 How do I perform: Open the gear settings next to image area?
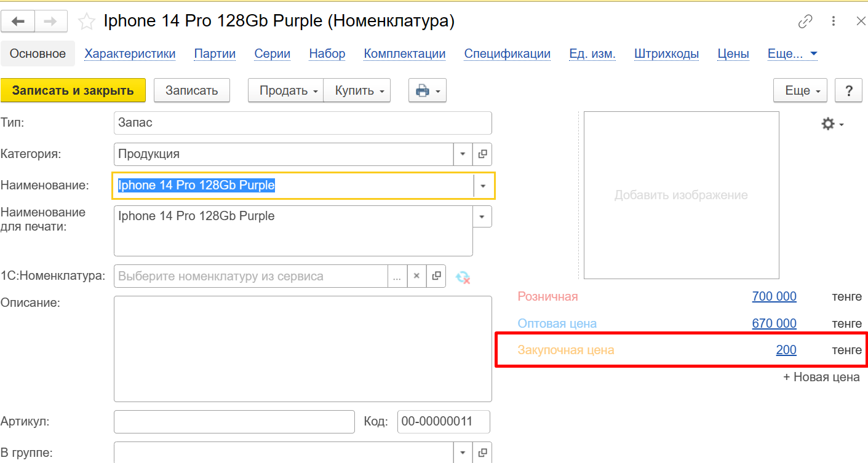coord(832,124)
